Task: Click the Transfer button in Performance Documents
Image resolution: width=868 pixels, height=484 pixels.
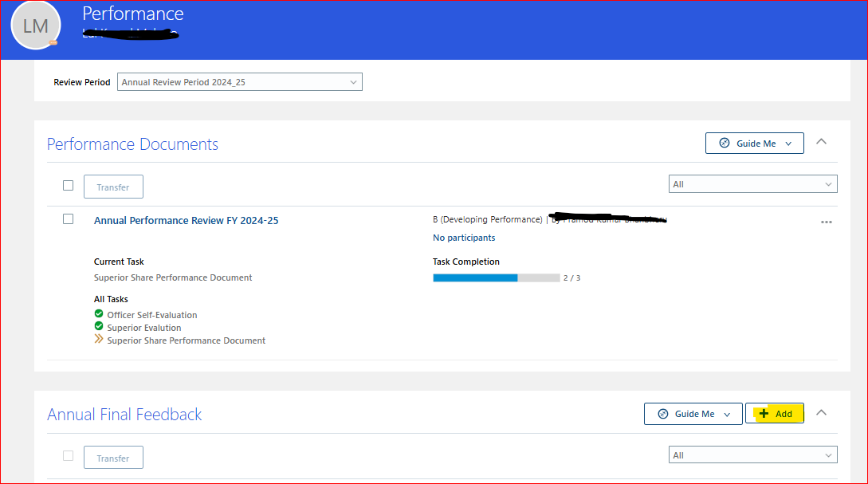Action: click(x=112, y=186)
